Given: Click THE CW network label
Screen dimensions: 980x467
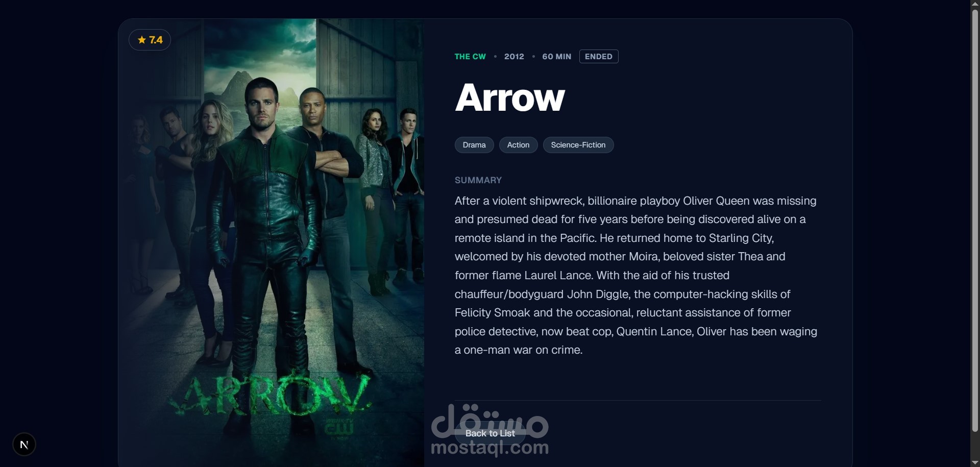Looking at the screenshot, I should click(x=470, y=57).
